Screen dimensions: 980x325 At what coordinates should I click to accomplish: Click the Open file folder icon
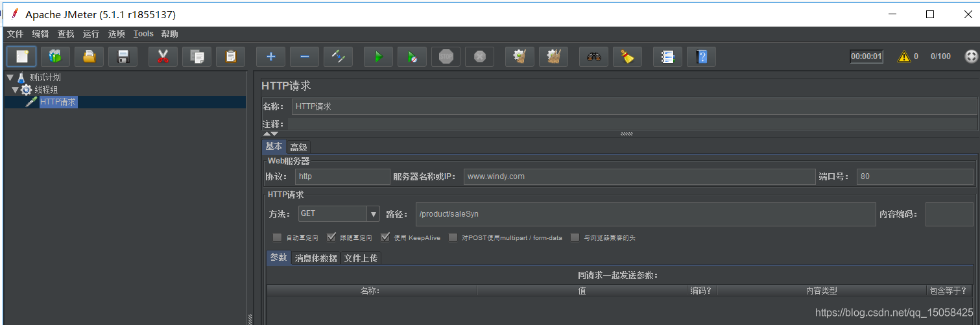click(x=89, y=56)
